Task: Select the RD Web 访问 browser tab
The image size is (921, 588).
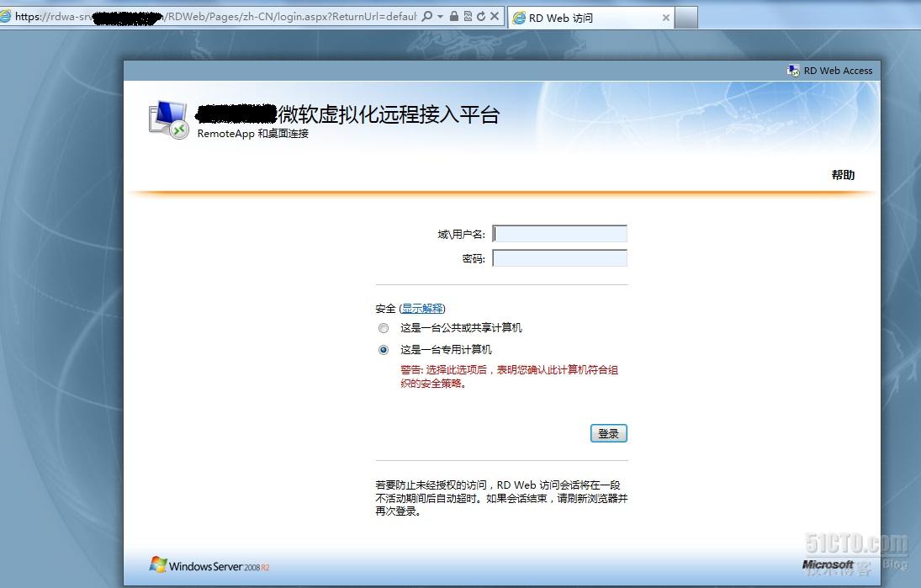Action: (590, 18)
